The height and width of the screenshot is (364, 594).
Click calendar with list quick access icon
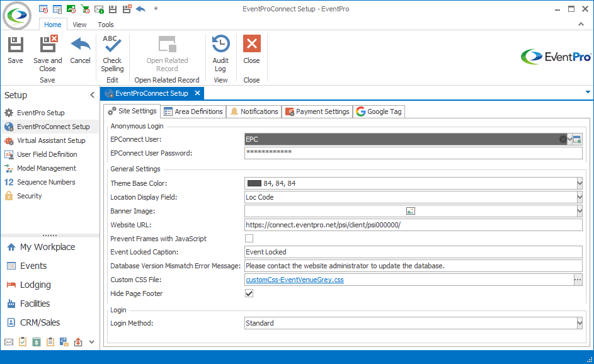pos(57,9)
